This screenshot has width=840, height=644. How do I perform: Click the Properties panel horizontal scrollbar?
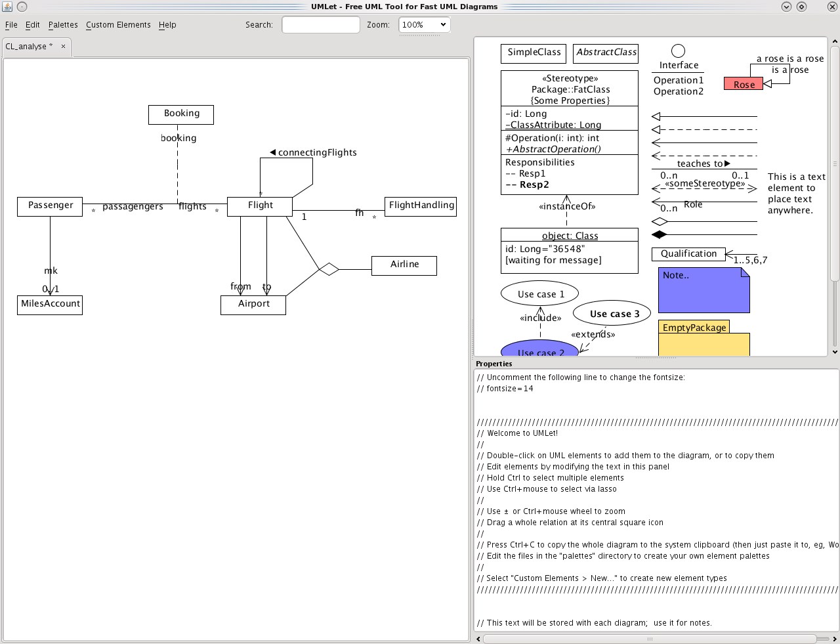[x=650, y=639]
